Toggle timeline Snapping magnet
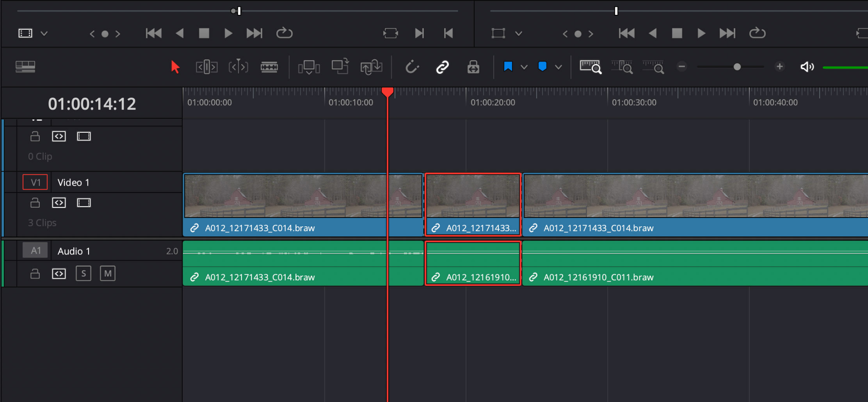Viewport: 868px width, 402px height. pyautogui.click(x=412, y=67)
